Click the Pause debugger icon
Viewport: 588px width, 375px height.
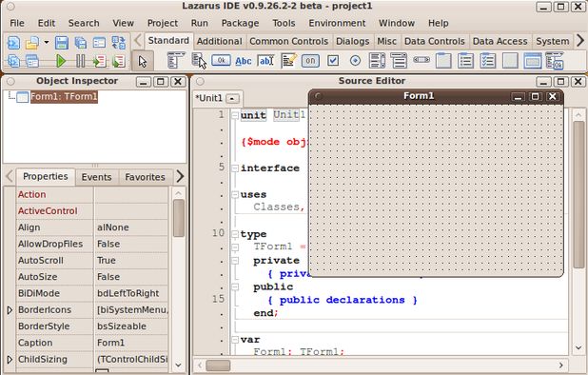[x=80, y=61]
